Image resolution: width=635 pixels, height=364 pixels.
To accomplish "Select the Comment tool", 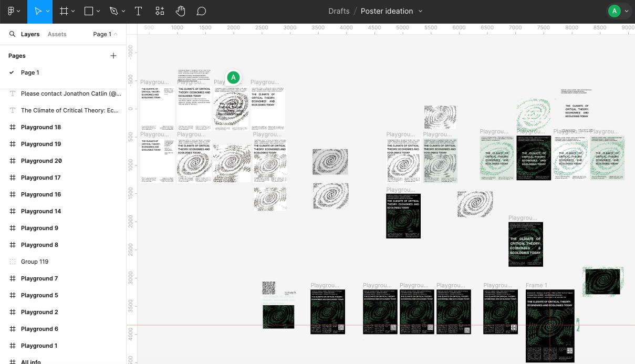I will 201,11.
